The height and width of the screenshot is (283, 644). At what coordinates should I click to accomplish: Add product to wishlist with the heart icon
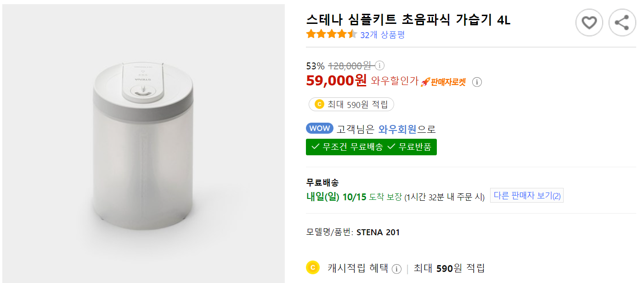pos(589,22)
